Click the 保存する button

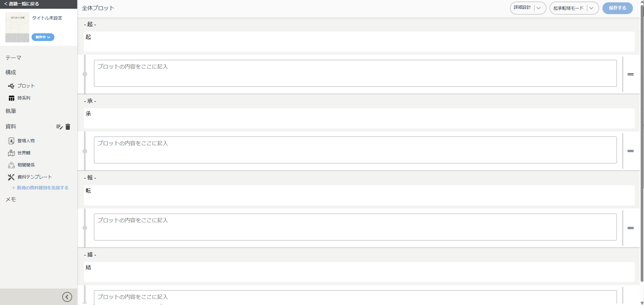click(617, 8)
